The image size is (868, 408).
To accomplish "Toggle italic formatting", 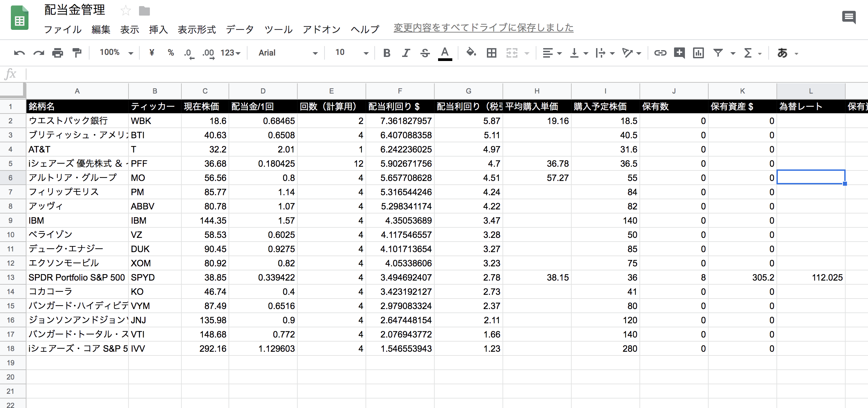I will tap(405, 53).
